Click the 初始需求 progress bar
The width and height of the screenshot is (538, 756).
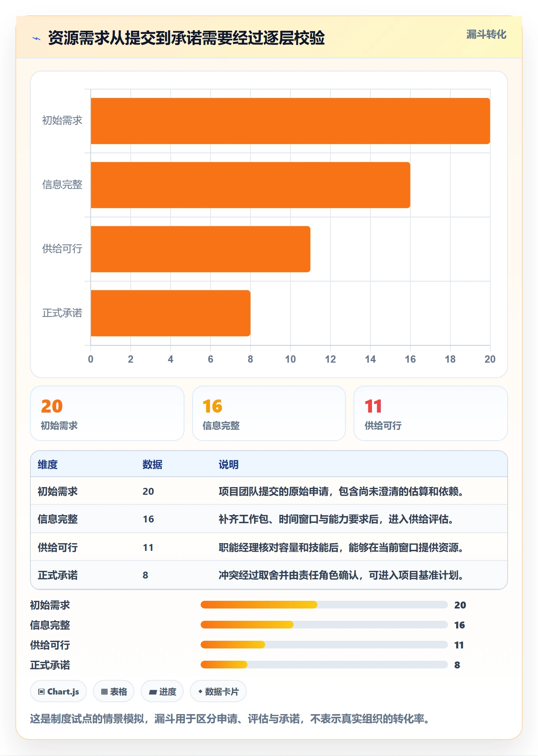[x=324, y=605]
